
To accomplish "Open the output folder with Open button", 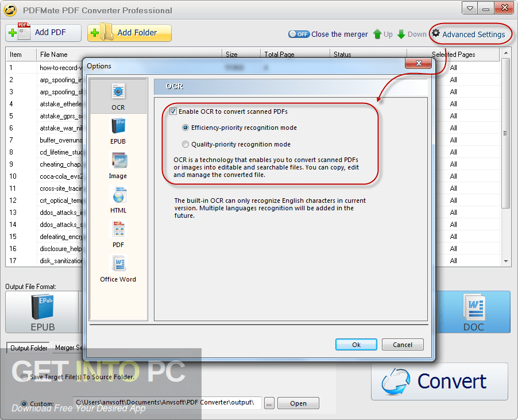I will pos(298,403).
